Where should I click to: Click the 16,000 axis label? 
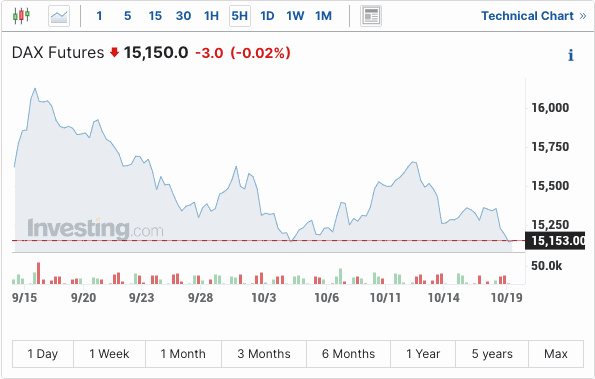pos(550,108)
